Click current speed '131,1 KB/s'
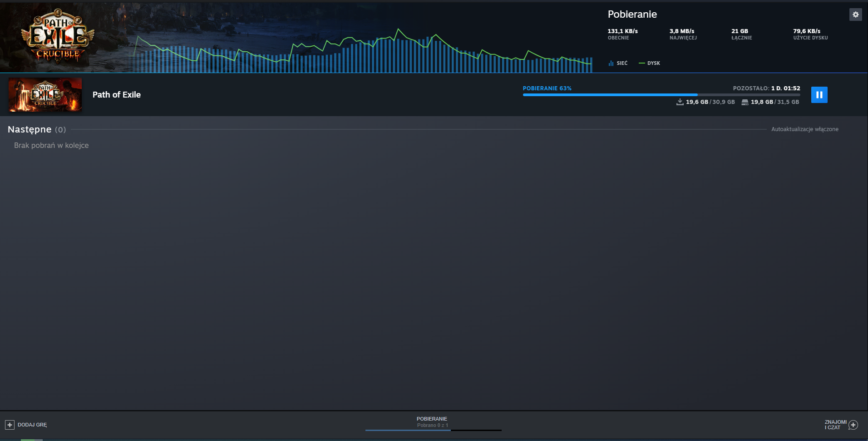The image size is (868, 441). (x=623, y=31)
